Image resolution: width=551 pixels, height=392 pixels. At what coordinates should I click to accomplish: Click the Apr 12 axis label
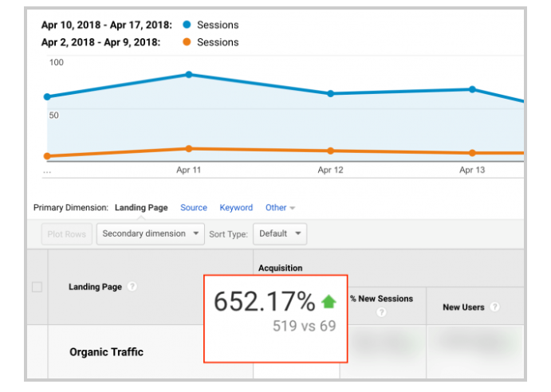point(330,170)
